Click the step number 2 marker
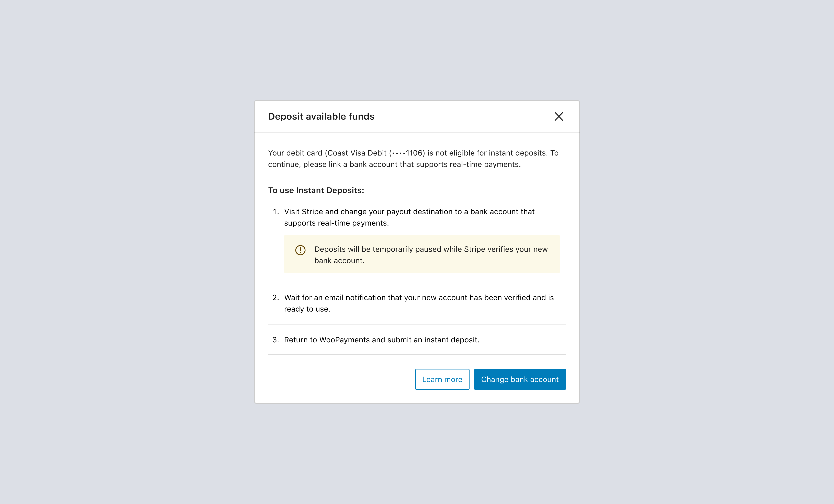The image size is (834, 504). click(x=275, y=298)
